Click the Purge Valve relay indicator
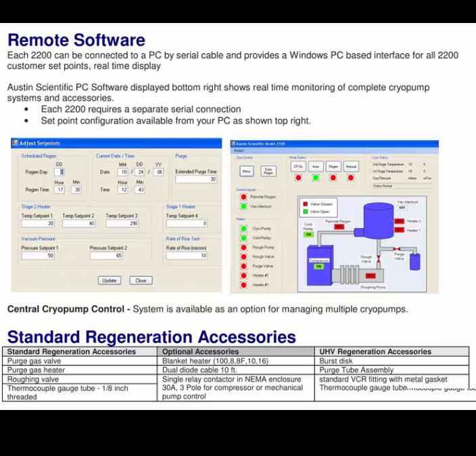The width and height of the screenshot is (476, 456). 243,266
